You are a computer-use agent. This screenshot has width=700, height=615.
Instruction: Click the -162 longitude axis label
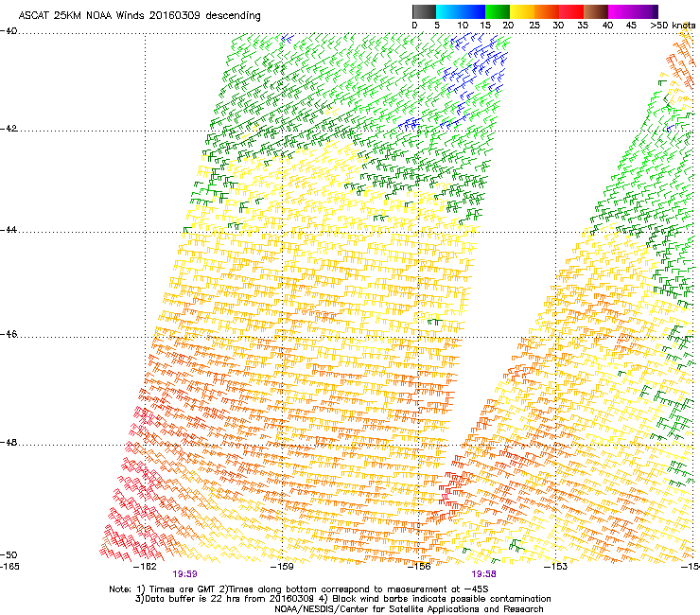pyautogui.click(x=145, y=567)
